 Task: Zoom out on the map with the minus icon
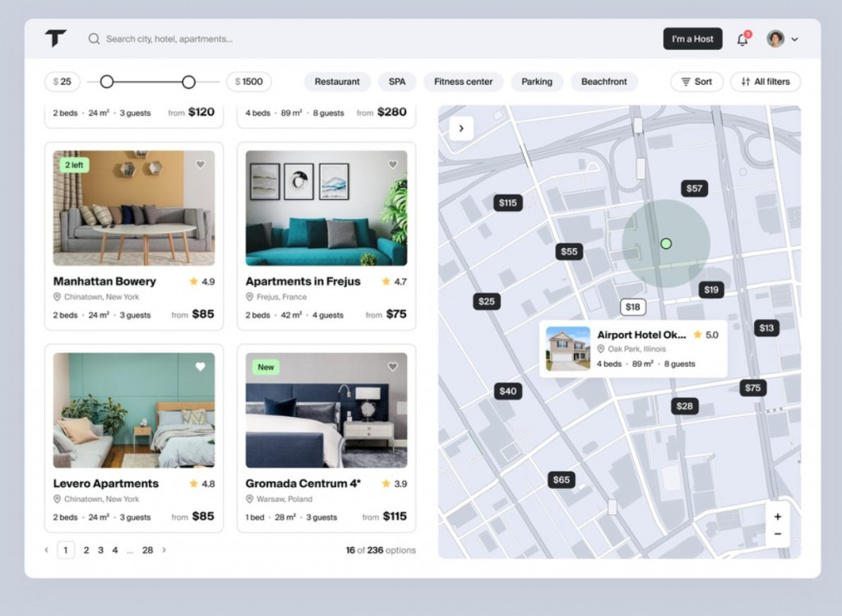point(777,534)
